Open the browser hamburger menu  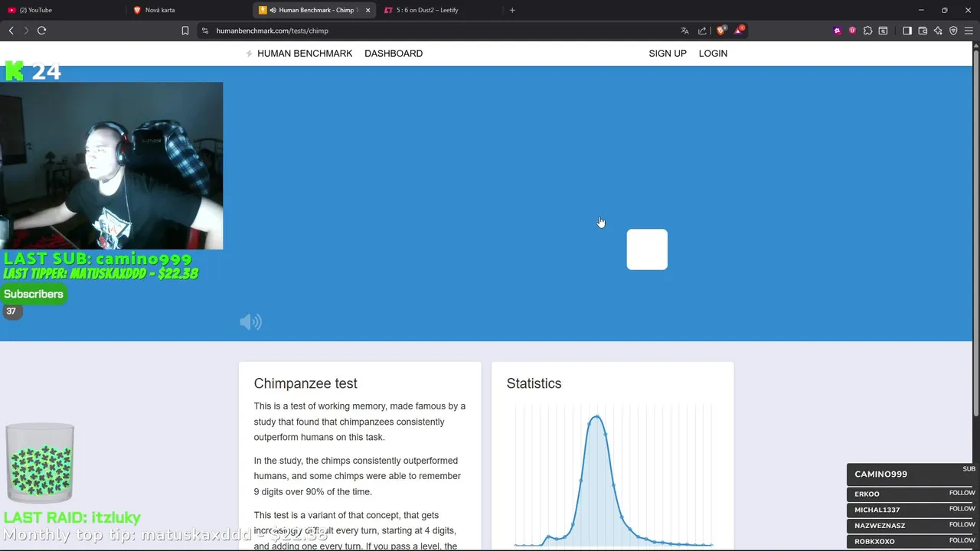(969, 31)
